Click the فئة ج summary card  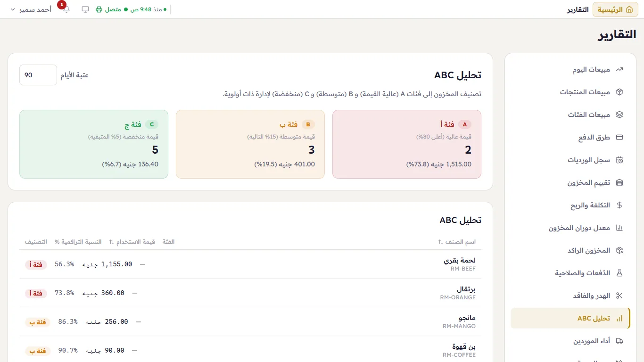point(94,144)
